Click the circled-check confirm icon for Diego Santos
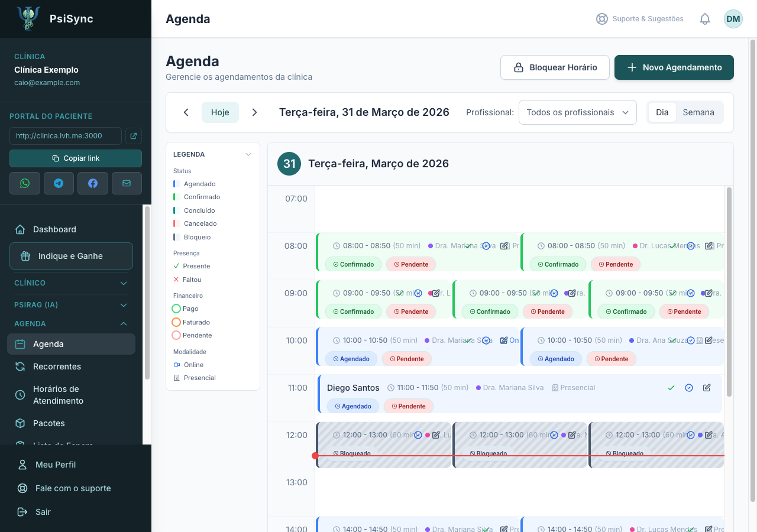 tap(689, 388)
